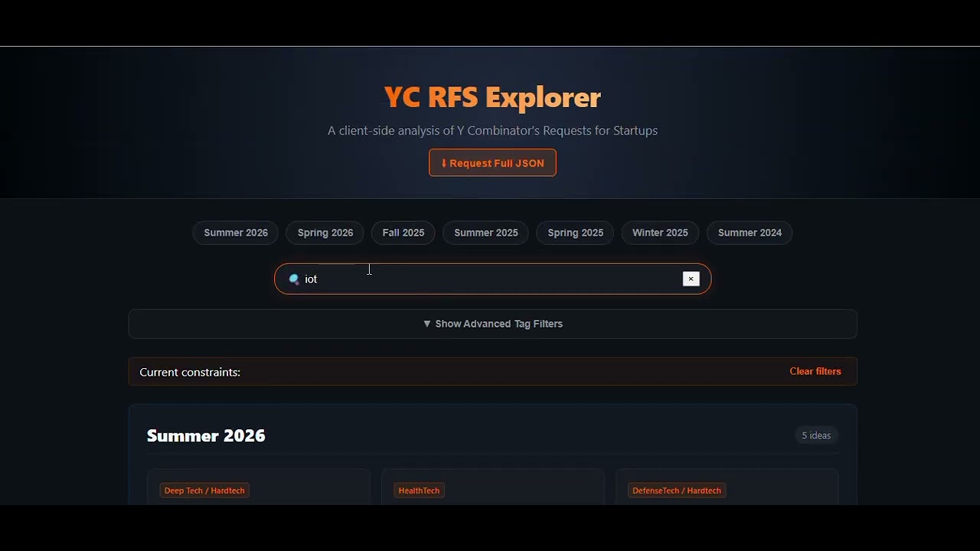Click the Deep Tech / Hardtech tag

point(204,491)
